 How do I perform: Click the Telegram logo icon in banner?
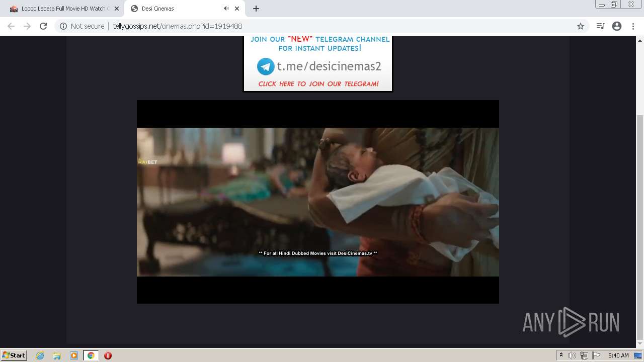tap(266, 66)
